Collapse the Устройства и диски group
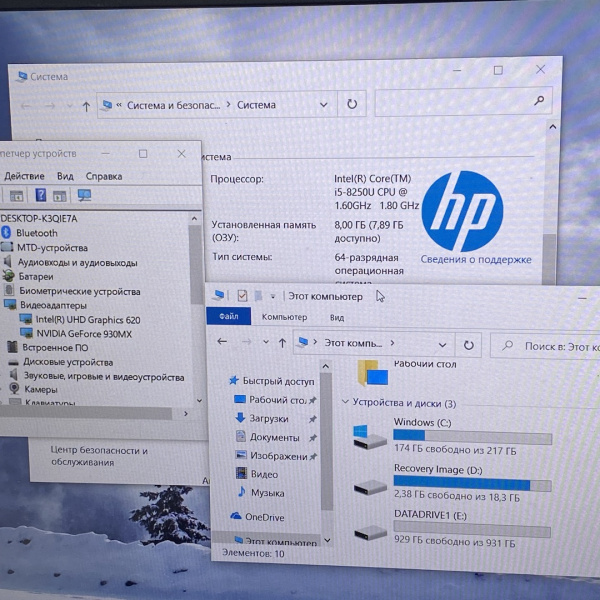Screen dimensions: 600x600 (345, 401)
